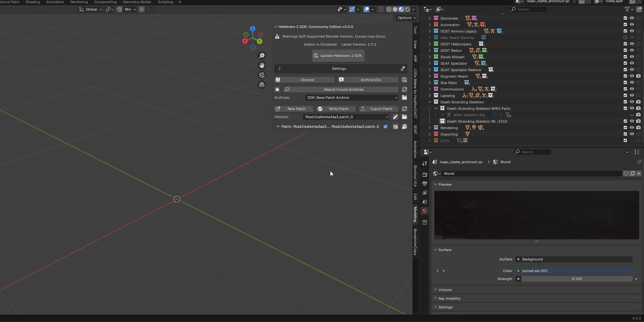Uncheck the patch enabled checkbox
Viewport: 644px width, 322px height.
(385, 127)
